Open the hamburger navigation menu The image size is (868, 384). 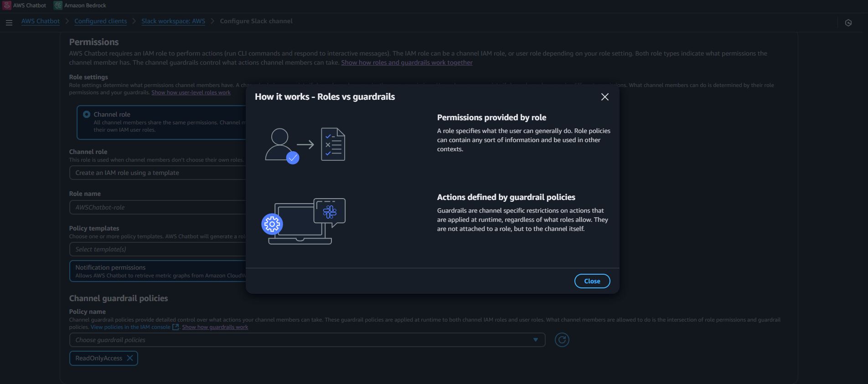pyautogui.click(x=9, y=22)
